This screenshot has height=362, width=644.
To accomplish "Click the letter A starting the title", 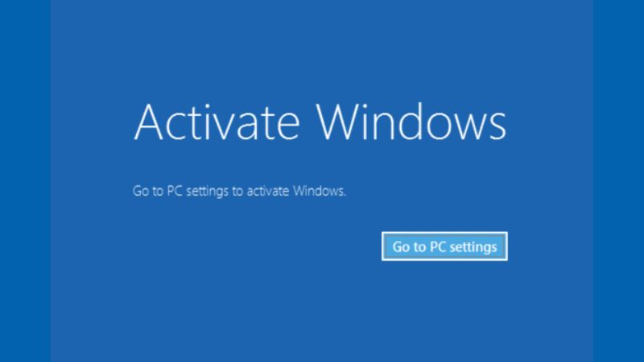I will 150,121.
